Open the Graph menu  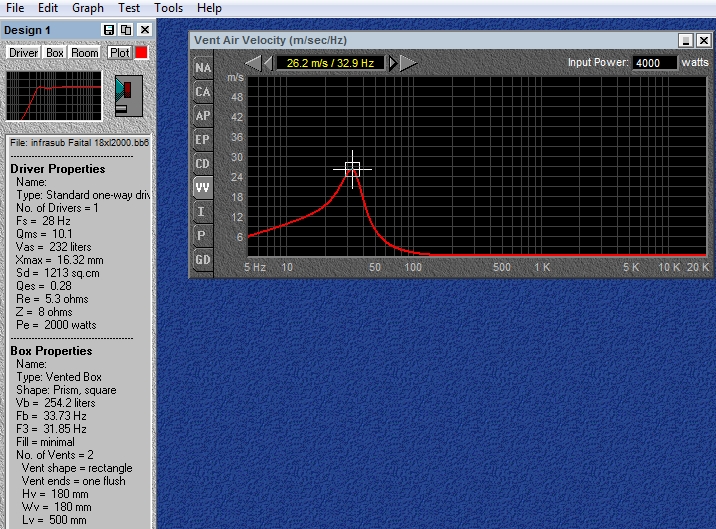(x=88, y=8)
